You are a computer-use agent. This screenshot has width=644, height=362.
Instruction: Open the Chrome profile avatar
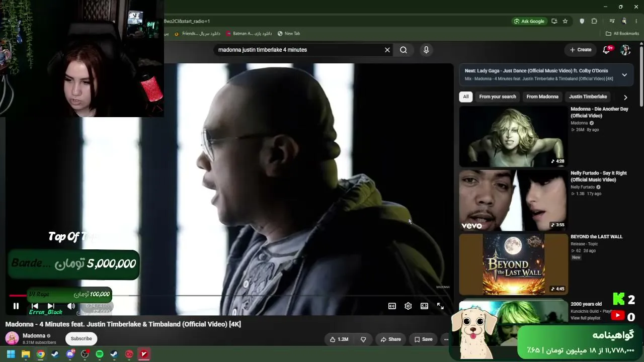click(x=624, y=21)
